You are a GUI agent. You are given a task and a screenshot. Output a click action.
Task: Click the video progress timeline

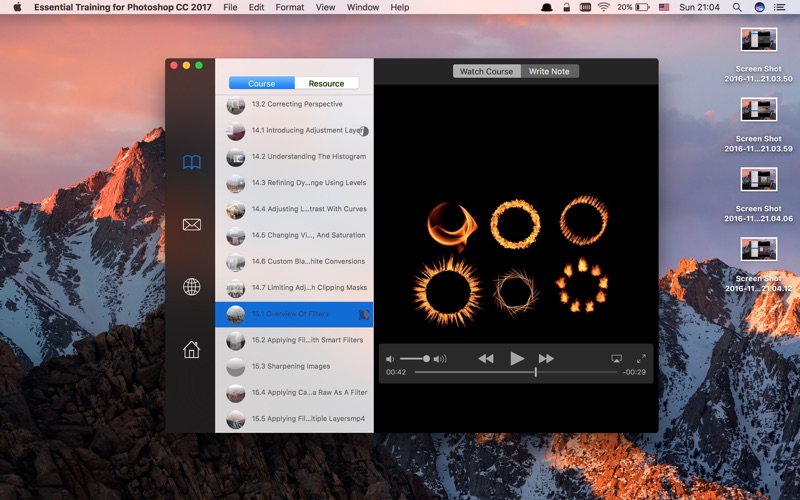(x=516, y=372)
